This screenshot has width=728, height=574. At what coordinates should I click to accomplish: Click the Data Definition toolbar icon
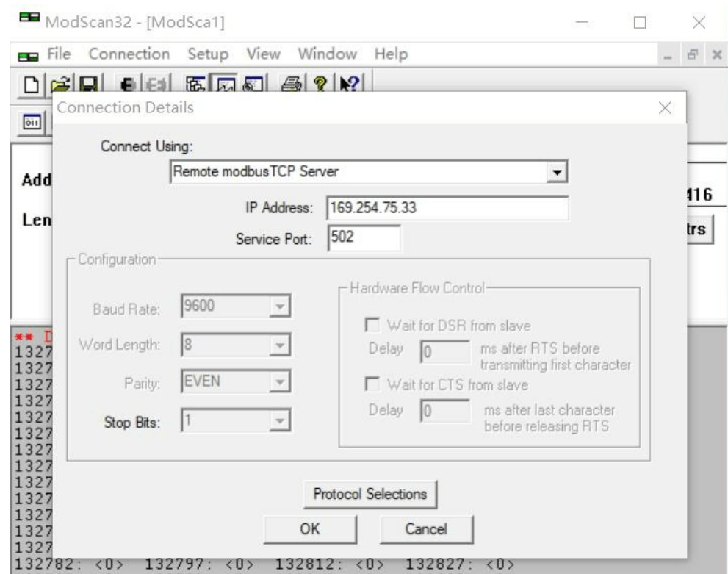[195, 85]
